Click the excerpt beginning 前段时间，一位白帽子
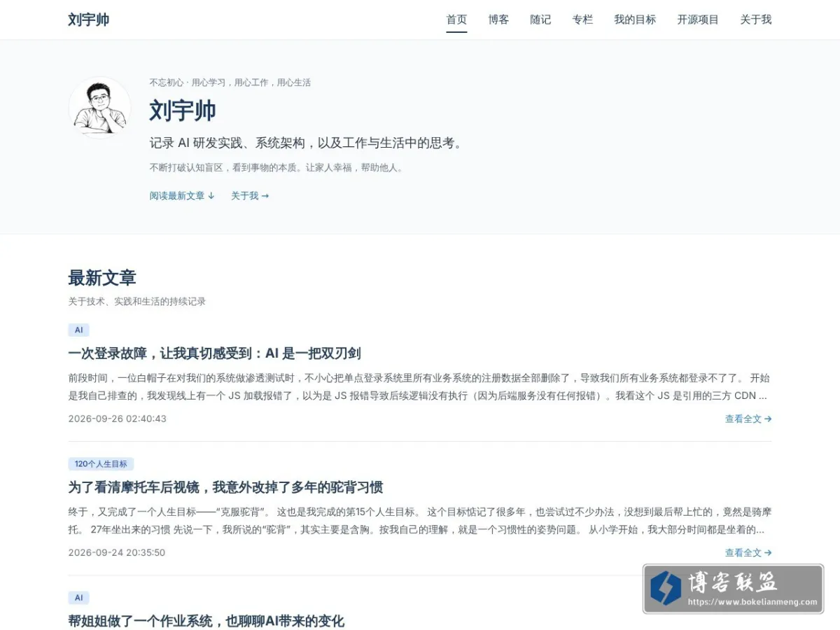Screen dimensions: 840x630 pyautogui.click(x=419, y=386)
